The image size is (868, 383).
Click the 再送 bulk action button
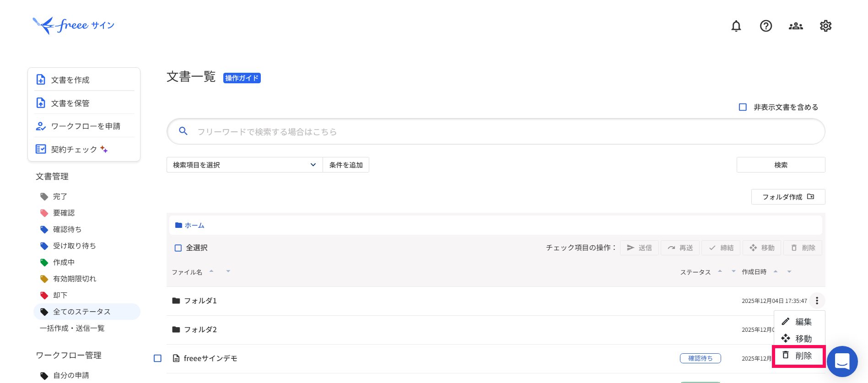680,248
